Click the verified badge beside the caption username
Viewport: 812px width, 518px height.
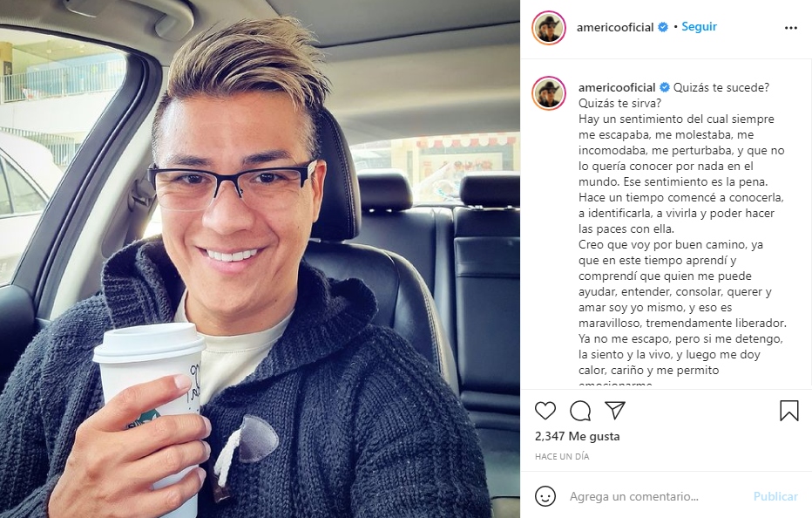tap(665, 87)
